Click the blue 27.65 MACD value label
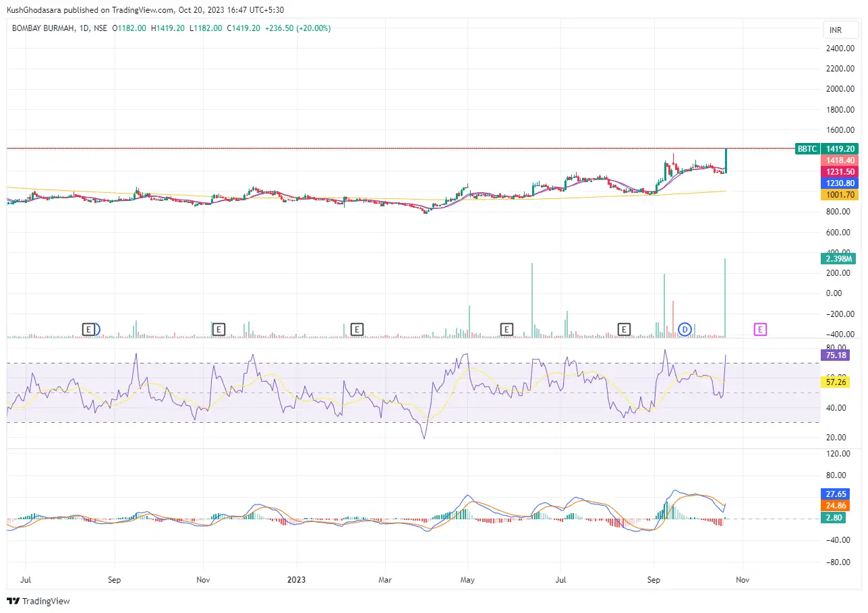The image size is (868, 613). coord(835,494)
